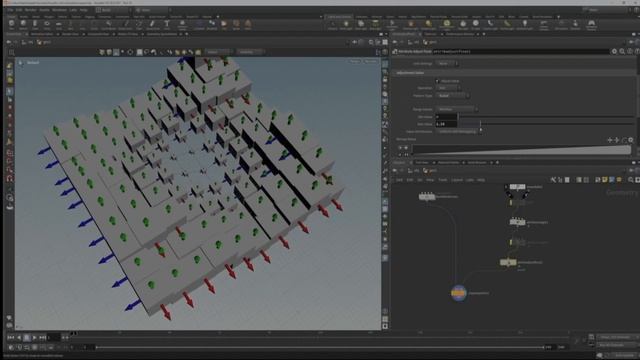The image size is (640, 360).
Task: Click on the Max Value slider
Action: [547, 124]
